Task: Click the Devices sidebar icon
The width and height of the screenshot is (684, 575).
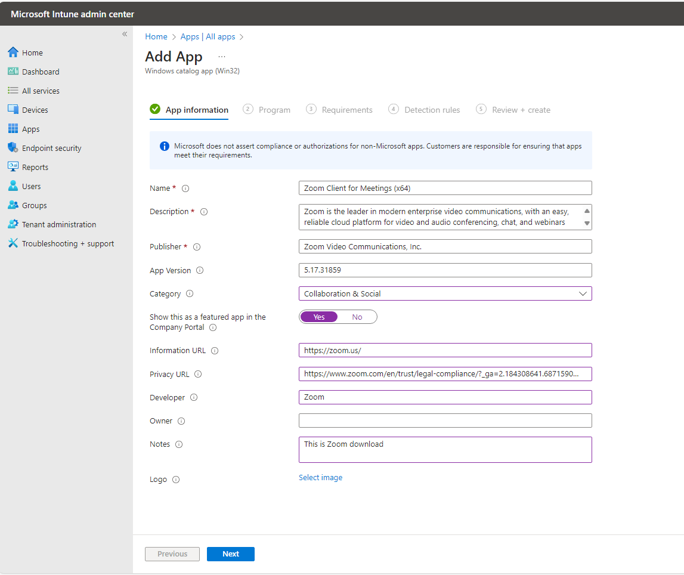Action: coord(13,110)
